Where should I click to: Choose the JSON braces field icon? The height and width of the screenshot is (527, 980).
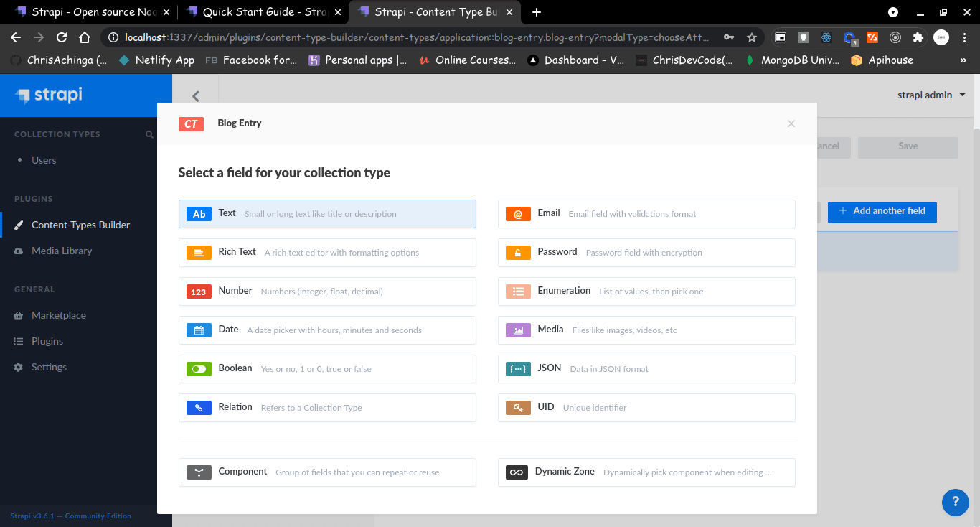point(518,369)
